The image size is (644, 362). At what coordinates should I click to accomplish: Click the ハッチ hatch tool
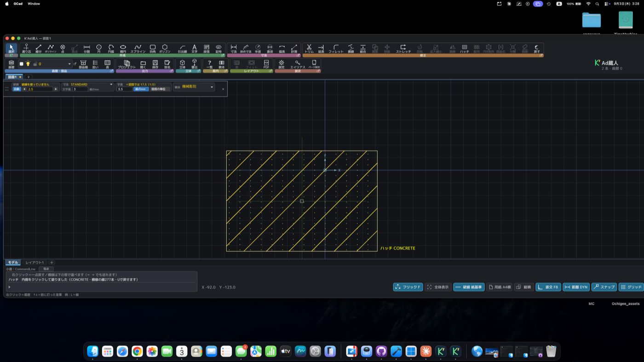(x=465, y=48)
